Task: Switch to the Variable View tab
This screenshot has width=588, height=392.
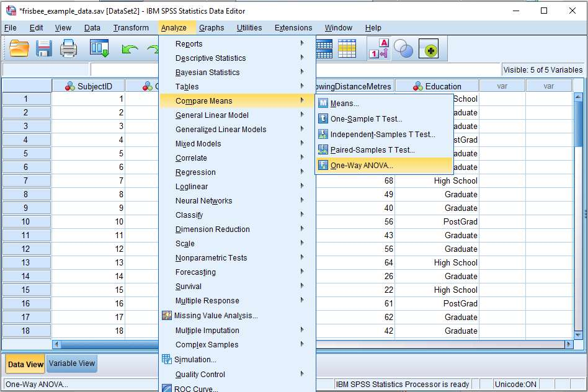Action: pyautogui.click(x=71, y=365)
